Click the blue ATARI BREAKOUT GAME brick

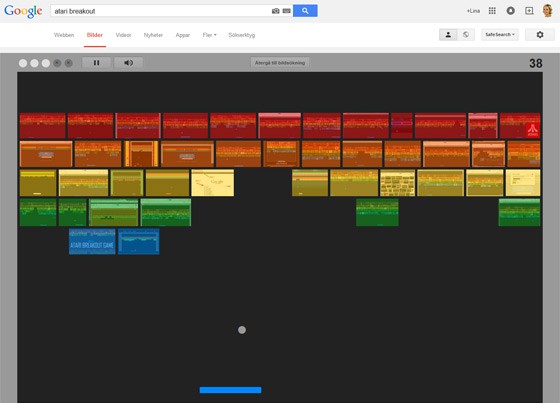[x=92, y=242]
